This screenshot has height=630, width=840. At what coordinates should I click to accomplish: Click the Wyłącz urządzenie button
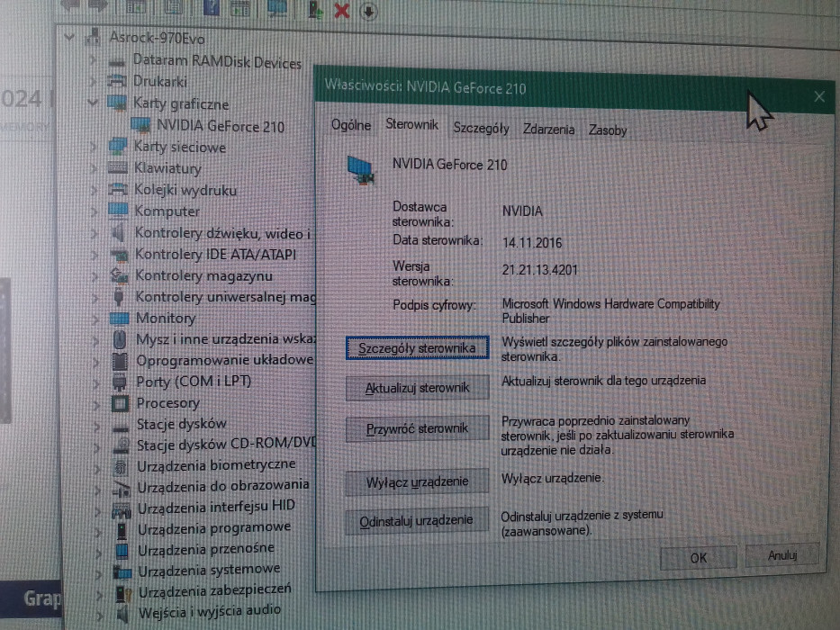coord(418,481)
